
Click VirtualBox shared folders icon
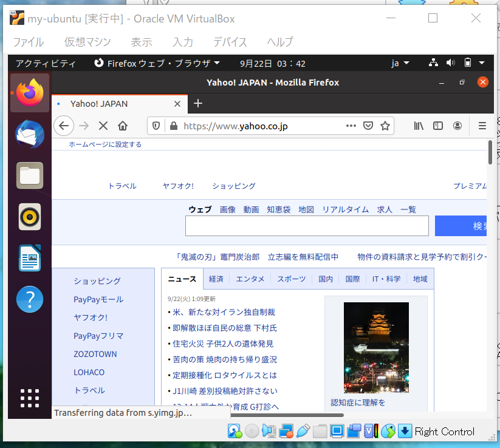(320, 431)
